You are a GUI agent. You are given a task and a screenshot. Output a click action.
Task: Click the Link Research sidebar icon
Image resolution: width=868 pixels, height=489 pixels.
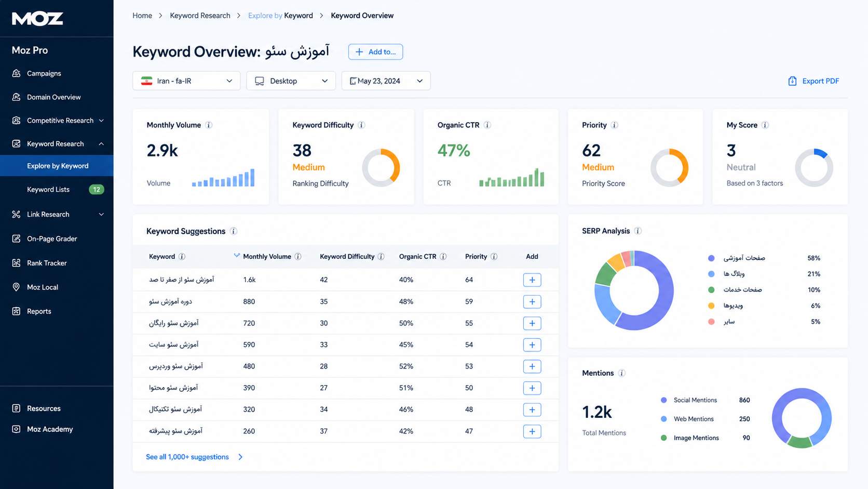click(x=16, y=214)
